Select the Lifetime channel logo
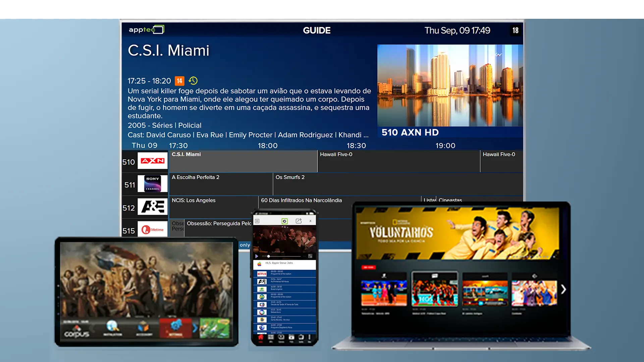The height and width of the screenshot is (362, 644). [x=153, y=229]
